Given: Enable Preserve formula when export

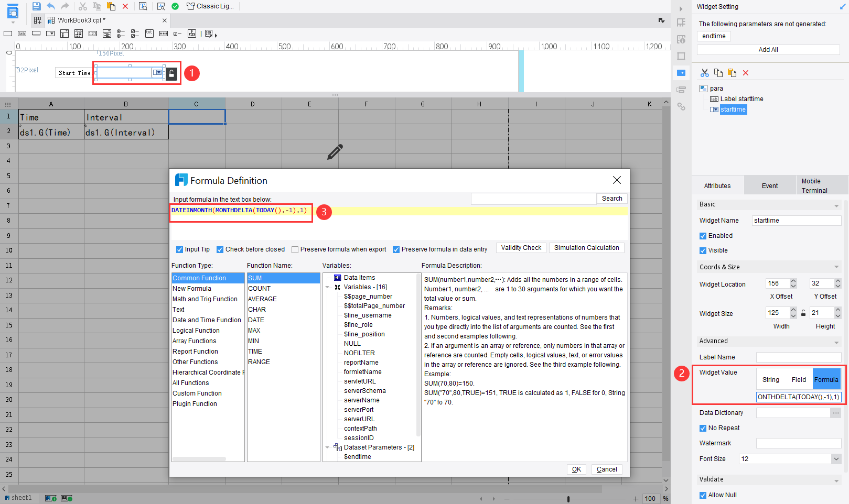Looking at the screenshot, I should click(x=295, y=249).
